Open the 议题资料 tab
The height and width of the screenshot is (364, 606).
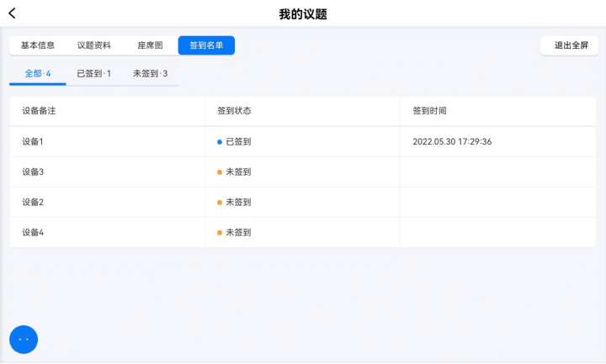(x=94, y=45)
